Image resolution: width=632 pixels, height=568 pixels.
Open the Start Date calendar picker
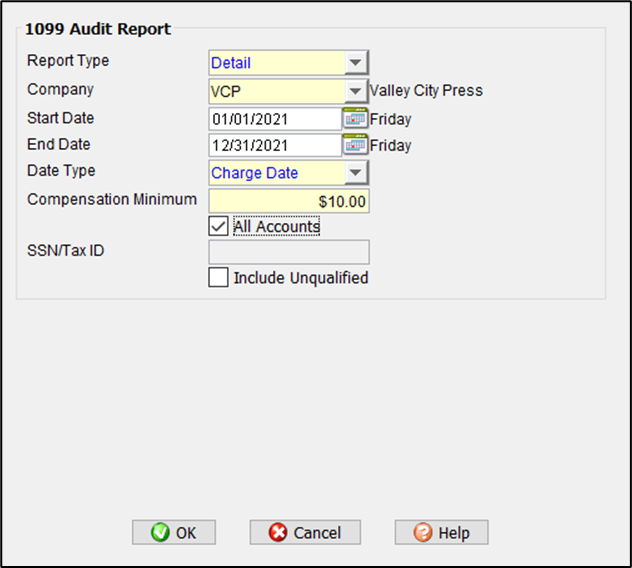point(356,119)
